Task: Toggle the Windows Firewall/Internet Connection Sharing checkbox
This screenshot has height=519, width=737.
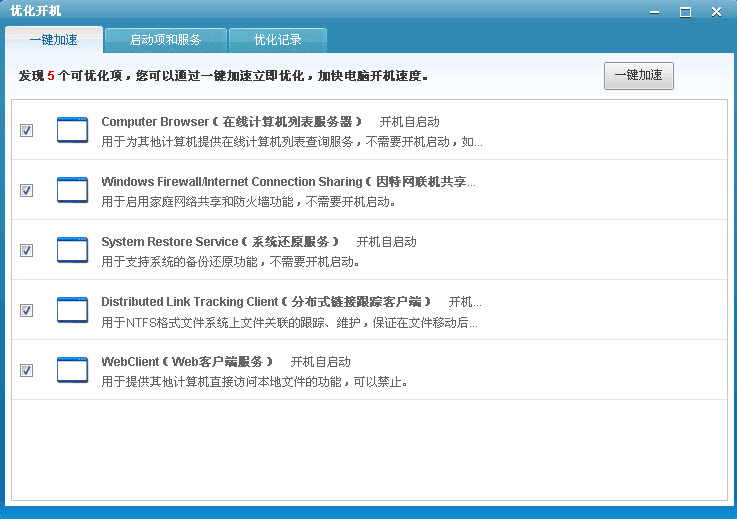Action: (27, 190)
